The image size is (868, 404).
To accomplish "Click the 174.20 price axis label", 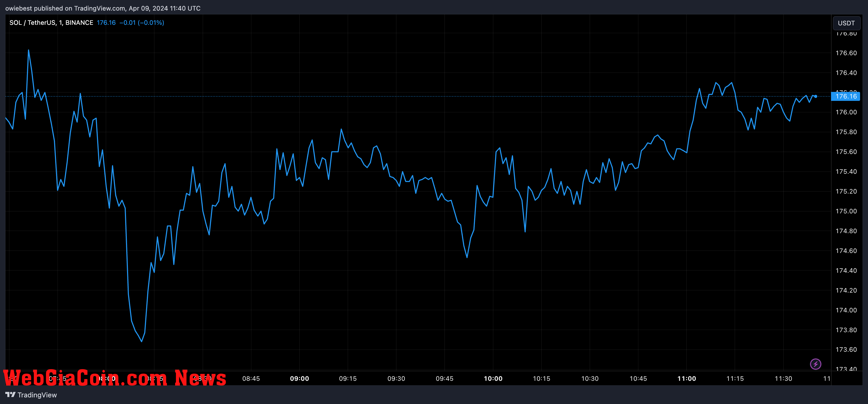I will (x=846, y=290).
